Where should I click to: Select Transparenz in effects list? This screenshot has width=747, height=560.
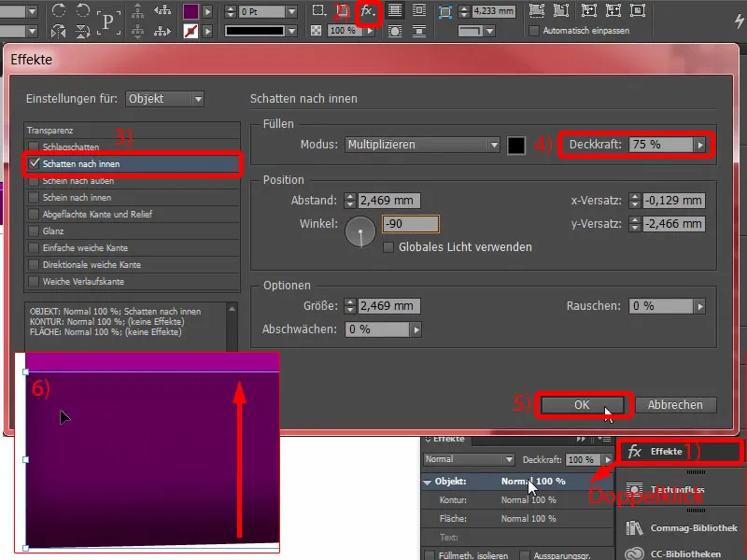tap(133, 130)
